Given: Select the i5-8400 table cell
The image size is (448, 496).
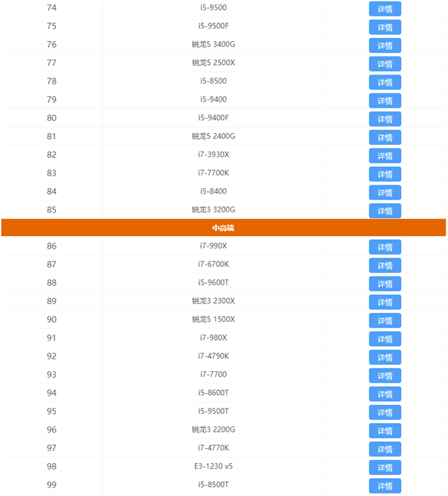Looking at the screenshot, I should [214, 191].
